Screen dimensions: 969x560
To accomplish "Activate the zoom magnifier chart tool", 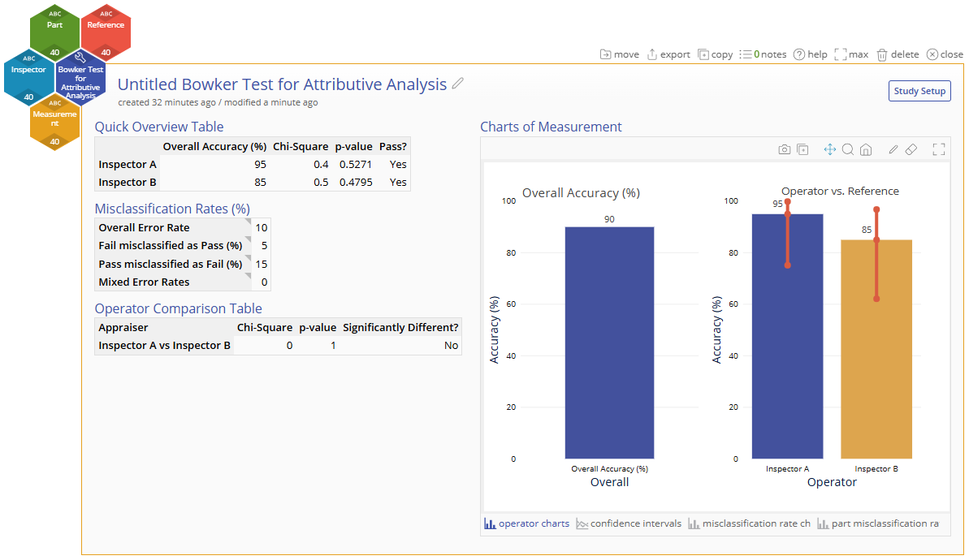I will coord(848,149).
